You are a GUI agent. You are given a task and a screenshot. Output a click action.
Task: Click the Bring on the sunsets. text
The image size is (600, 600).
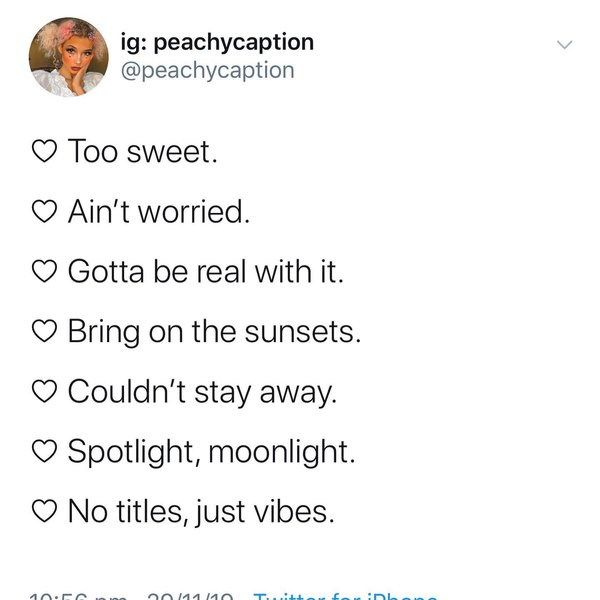pos(214,332)
